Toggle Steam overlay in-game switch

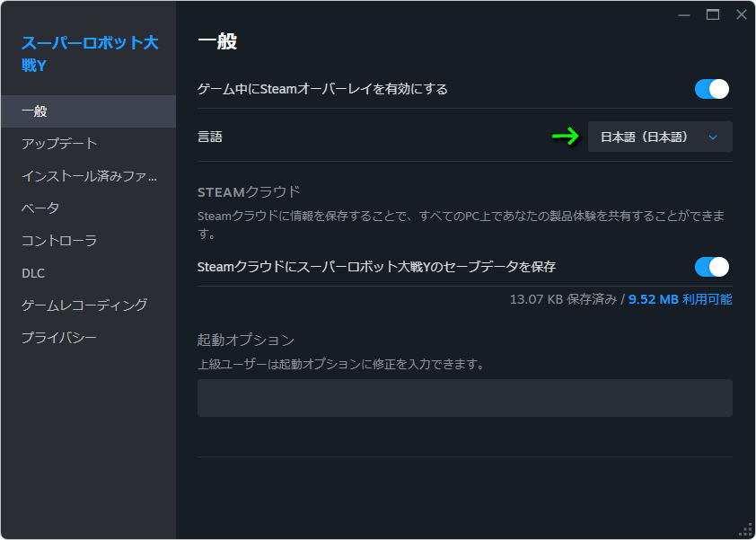[712, 89]
